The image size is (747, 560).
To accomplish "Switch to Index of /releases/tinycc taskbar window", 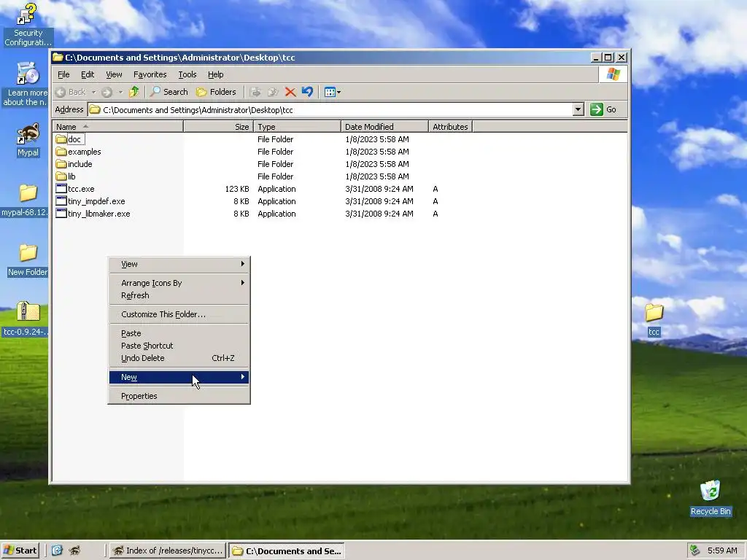I will (x=167, y=551).
